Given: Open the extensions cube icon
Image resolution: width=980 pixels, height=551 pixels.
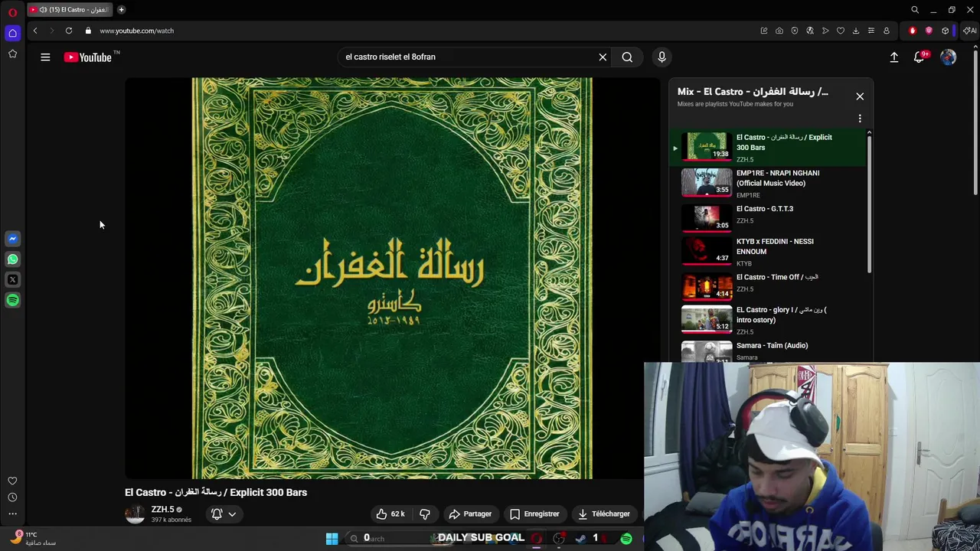Looking at the screenshot, I should 946,31.
